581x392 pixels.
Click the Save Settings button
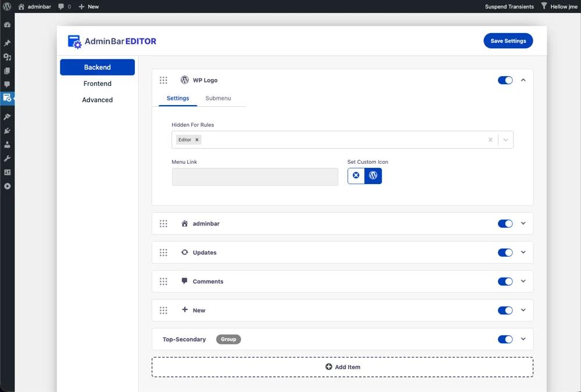(x=508, y=41)
